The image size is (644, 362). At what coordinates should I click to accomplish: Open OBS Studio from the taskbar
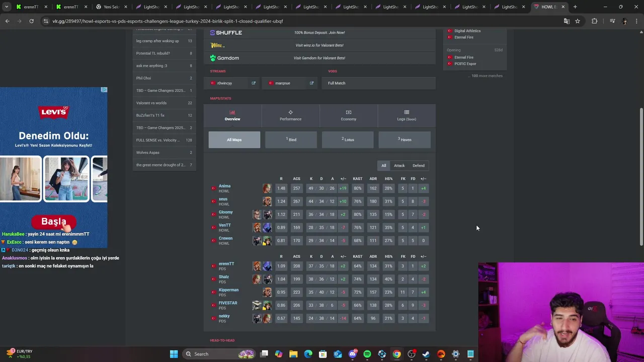(x=412, y=354)
